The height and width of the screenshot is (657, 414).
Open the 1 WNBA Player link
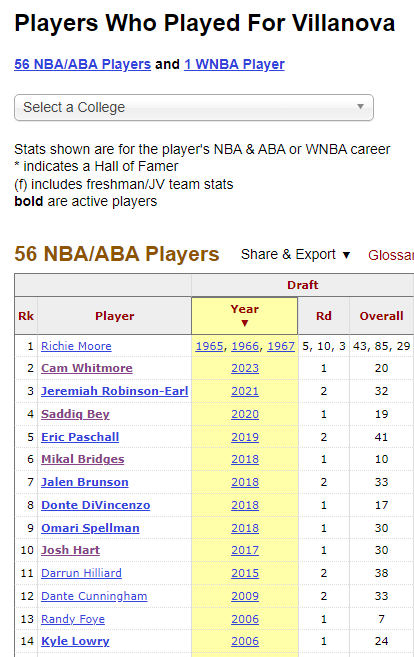[x=234, y=64]
